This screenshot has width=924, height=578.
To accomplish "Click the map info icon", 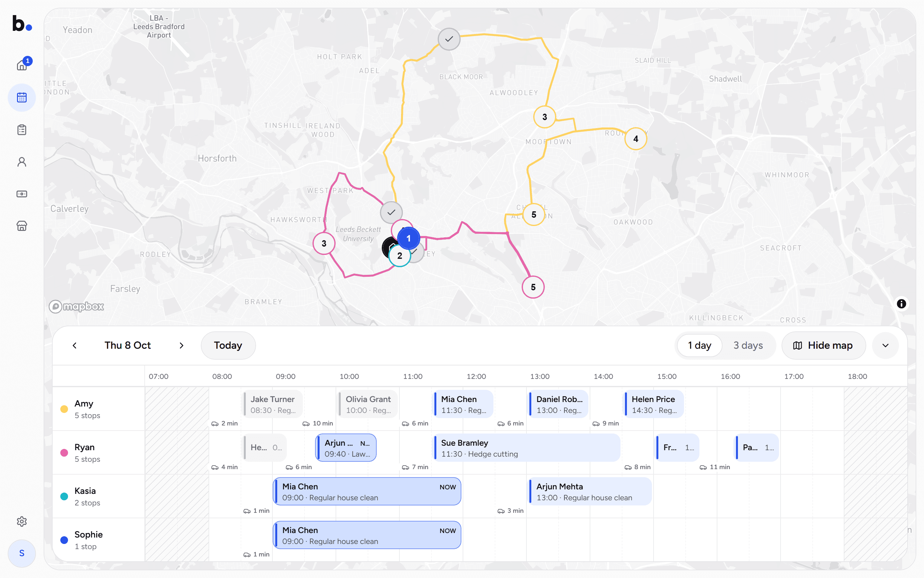I will point(901,303).
